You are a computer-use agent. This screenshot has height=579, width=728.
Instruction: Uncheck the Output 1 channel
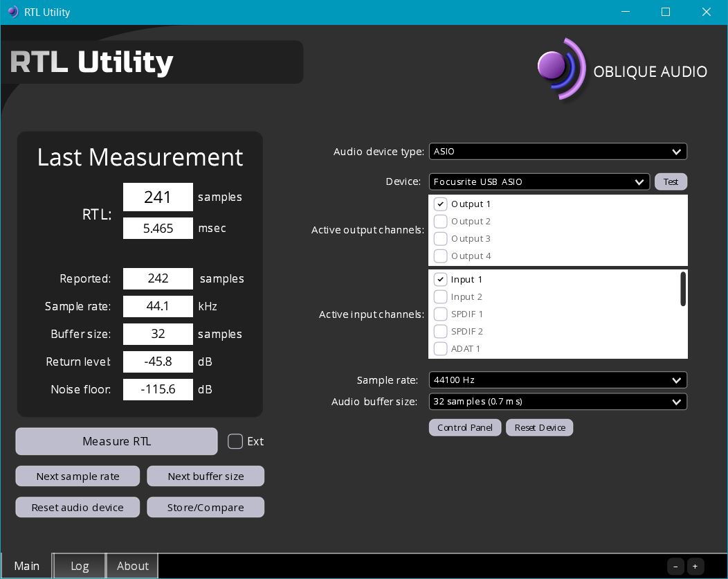pyautogui.click(x=440, y=204)
